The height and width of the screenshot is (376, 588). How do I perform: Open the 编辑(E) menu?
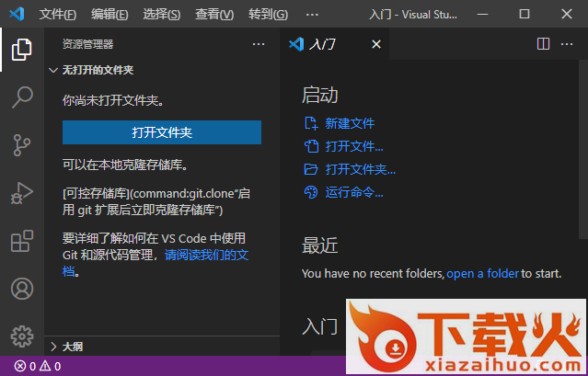point(110,15)
